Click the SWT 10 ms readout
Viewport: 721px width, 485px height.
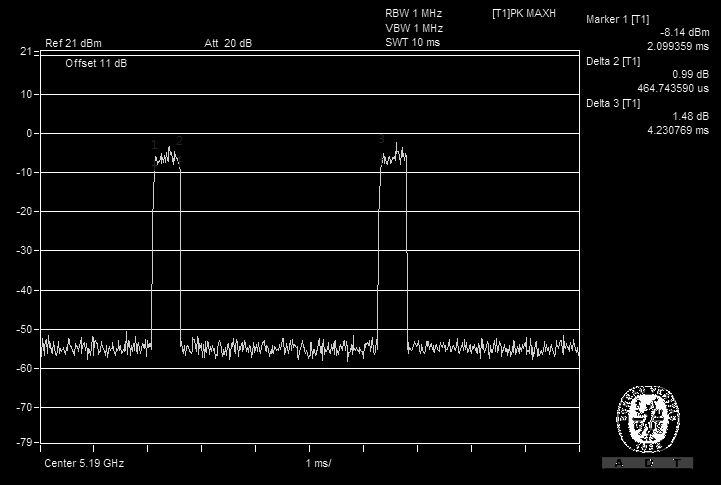(412, 42)
